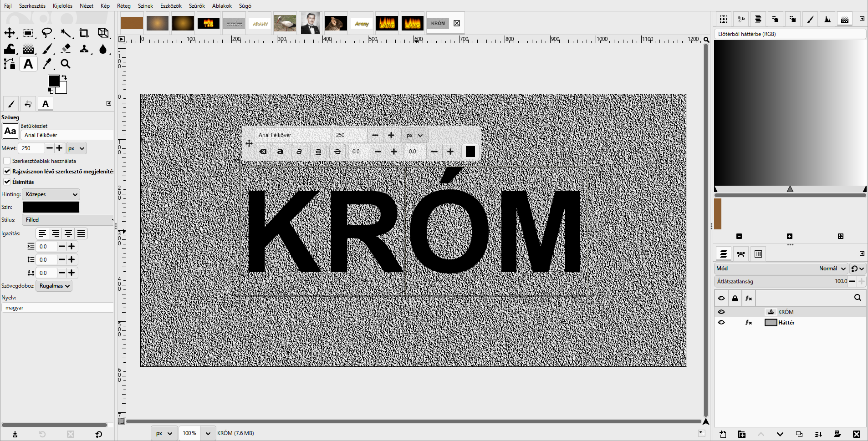The height and width of the screenshot is (441, 868).
Task: Open the Színek menu
Action: pos(145,6)
